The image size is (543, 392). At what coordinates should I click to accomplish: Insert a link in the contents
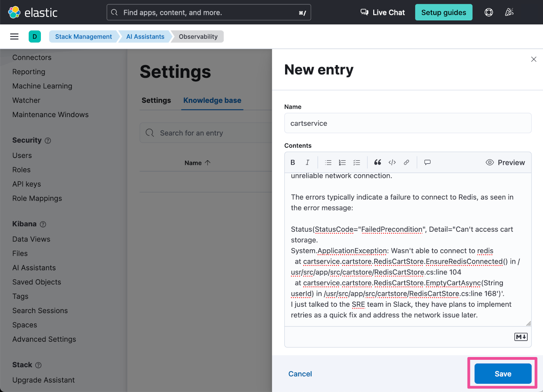tap(407, 163)
